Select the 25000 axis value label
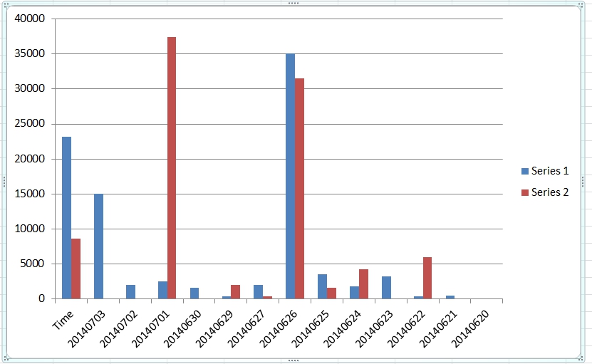 (x=29, y=123)
